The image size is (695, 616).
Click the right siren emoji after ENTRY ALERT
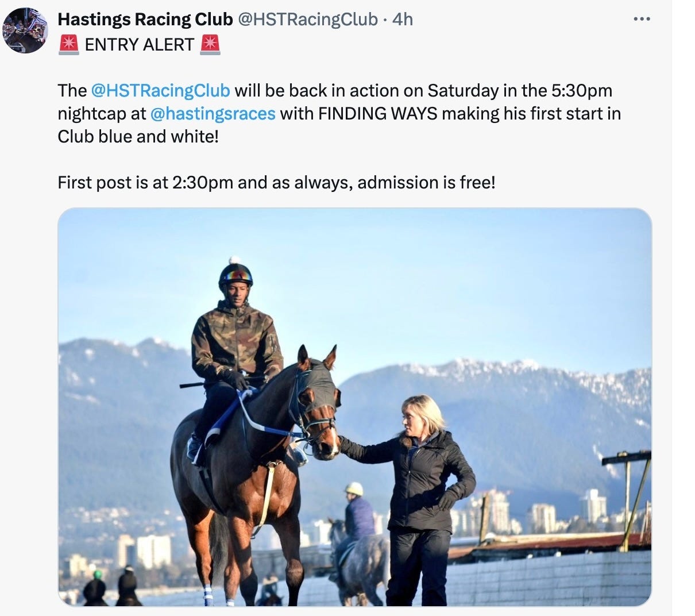click(x=210, y=44)
